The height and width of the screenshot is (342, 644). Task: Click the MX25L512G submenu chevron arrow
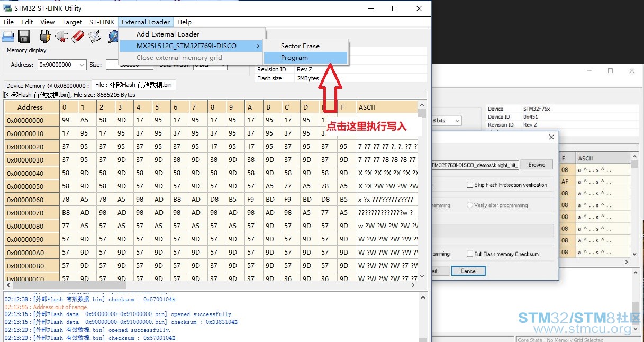pos(258,46)
